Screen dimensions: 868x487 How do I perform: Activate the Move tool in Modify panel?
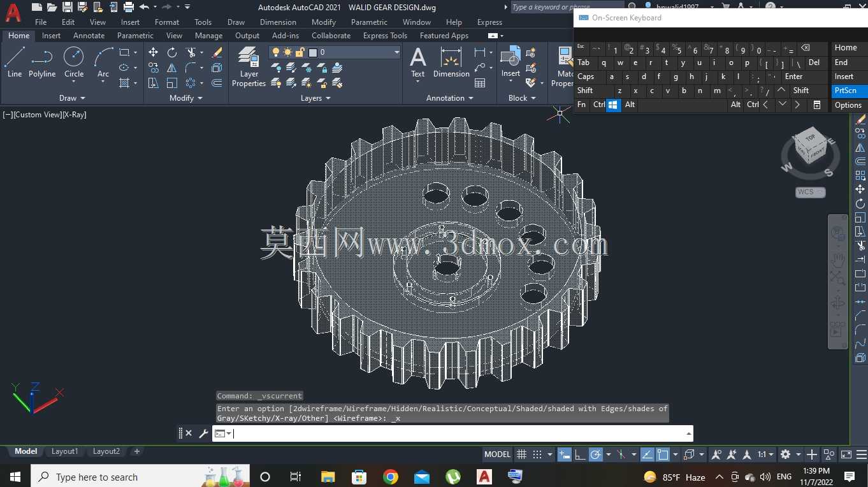(x=153, y=52)
